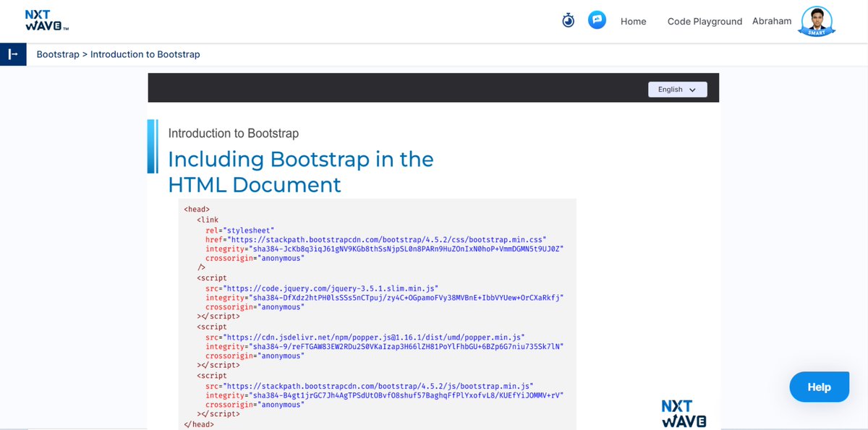The height and width of the screenshot is (430, 868).
Task: Click the <link tag line
Action: (x=207, y=220)
